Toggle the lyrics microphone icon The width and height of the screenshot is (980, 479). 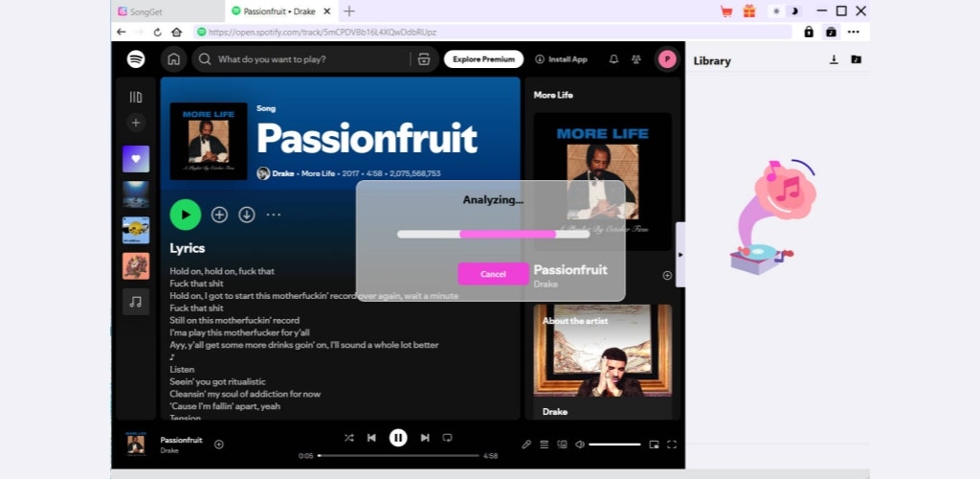[526, 444]
